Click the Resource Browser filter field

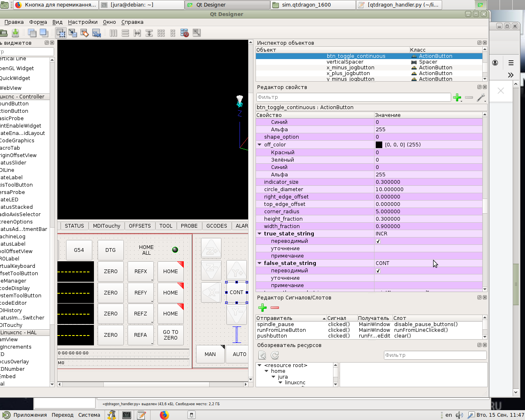coord(435,355)
